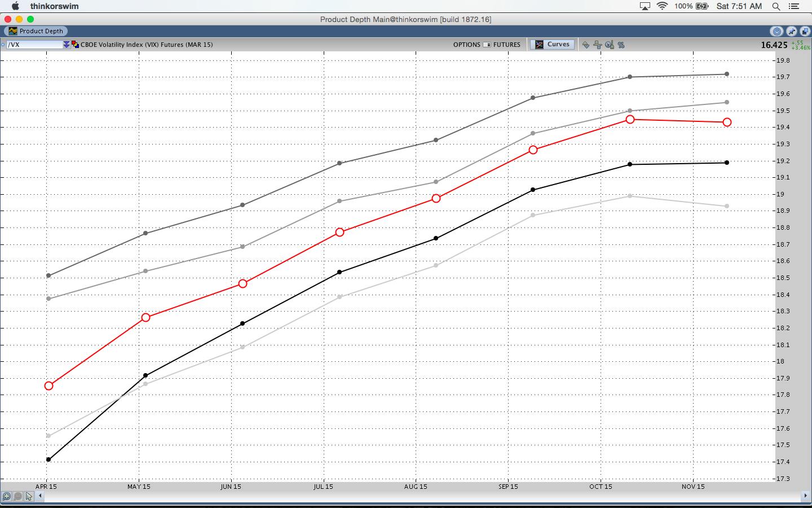This screenshot has height=508, width=812.
Task: Click the red curve point near OCT 15
Action: click(x=630, y=119)
